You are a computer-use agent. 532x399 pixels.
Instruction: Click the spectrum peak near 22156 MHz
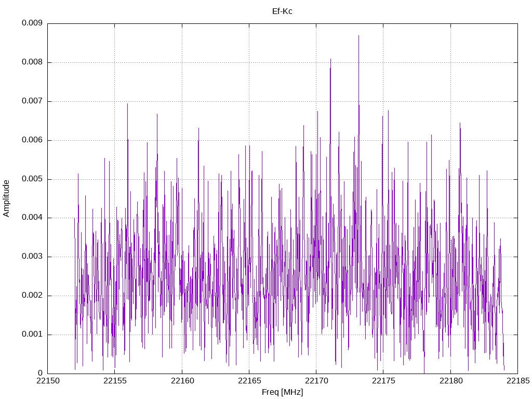pyautogui.click(x=128, y=104)
